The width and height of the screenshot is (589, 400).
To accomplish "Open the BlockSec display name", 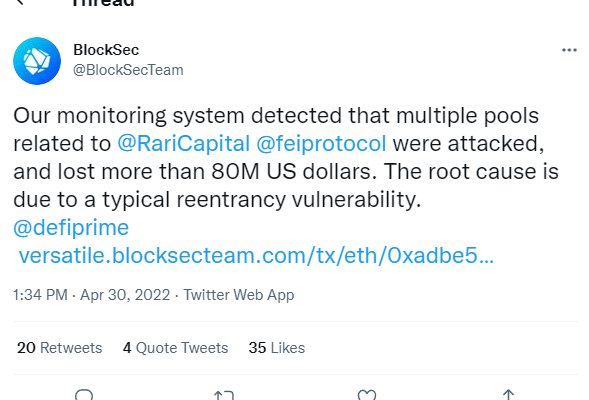I will 106,50.
